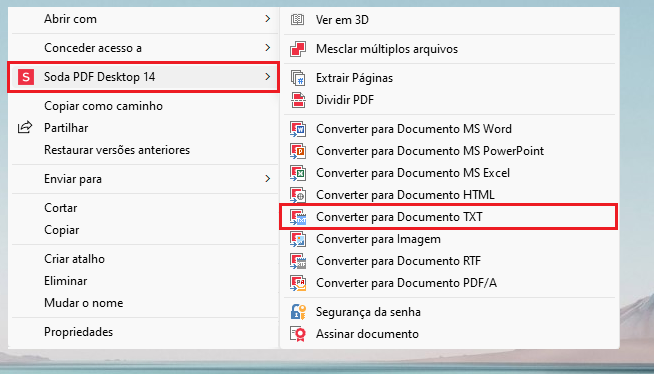Click the Soda PDF red S icon
This screenshot has width=654, height=374.
(x=26, y=77)
